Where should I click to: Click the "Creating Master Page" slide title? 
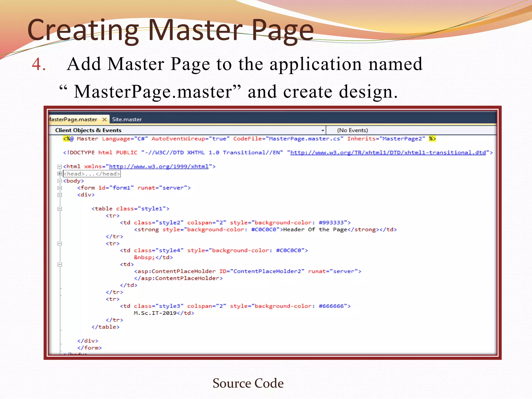click(171, 30)
